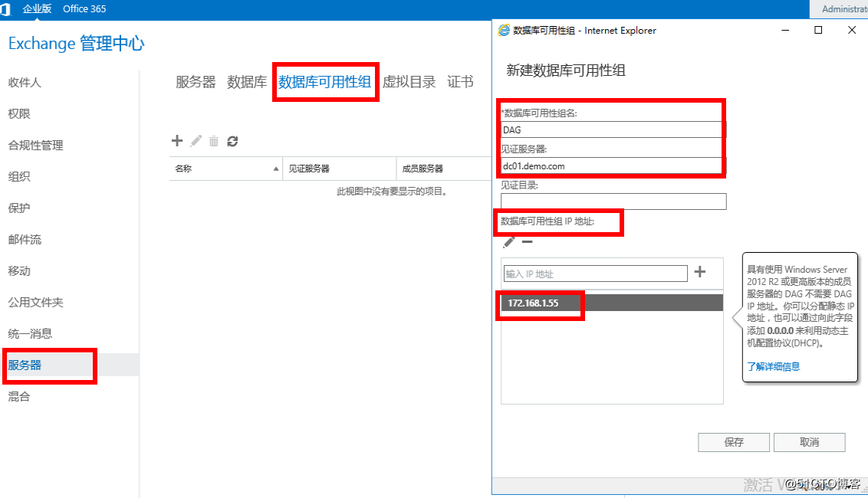This screenshot has width=868, height=498.
Task: Open 邮件流 in the left navigation
Action: [x=25, y=240]
